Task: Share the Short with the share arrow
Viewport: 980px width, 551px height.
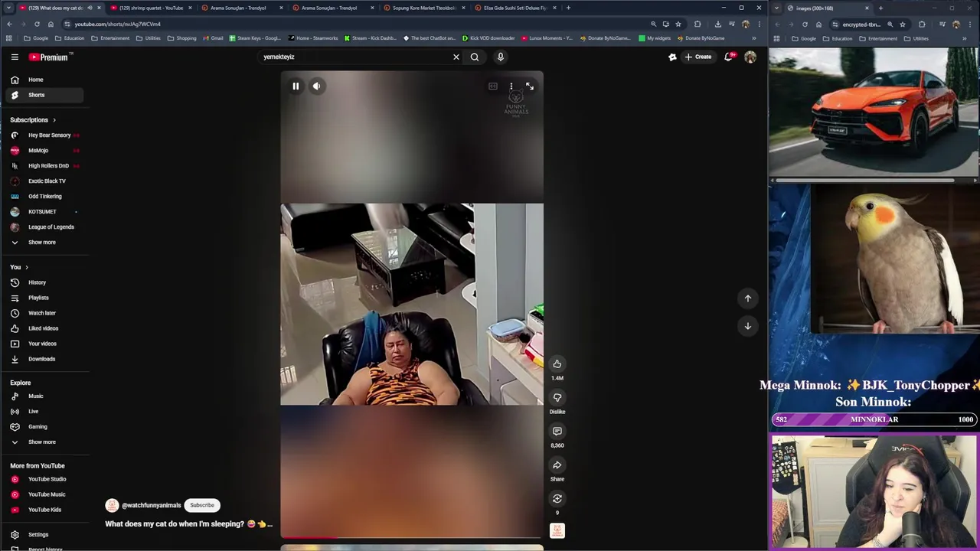Action: tap(557, 465)
